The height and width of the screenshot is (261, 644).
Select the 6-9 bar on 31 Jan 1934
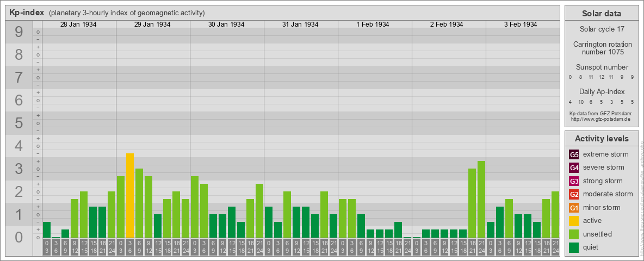click(287, 215)
